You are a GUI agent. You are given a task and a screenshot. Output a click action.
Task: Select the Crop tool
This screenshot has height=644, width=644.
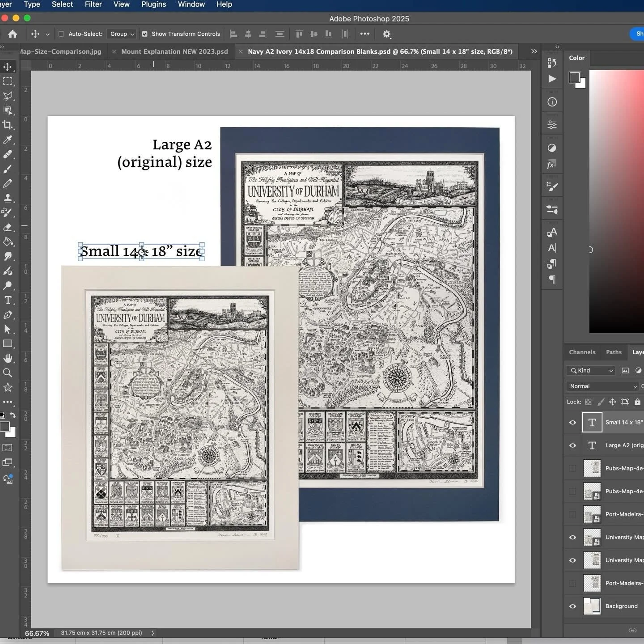coord(8,125)
